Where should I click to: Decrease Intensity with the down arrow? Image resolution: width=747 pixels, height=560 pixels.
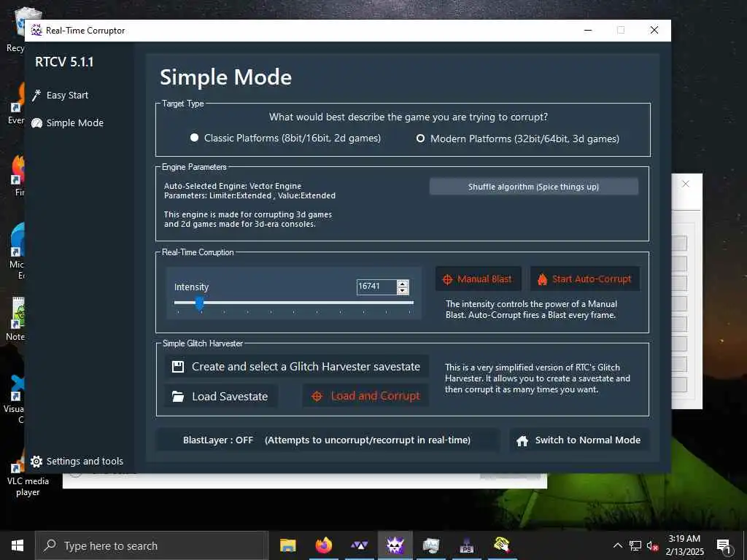pos(403,290)
